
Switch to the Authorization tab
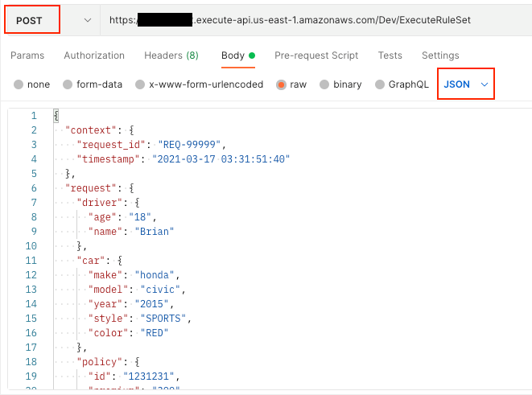pos(94,56)
